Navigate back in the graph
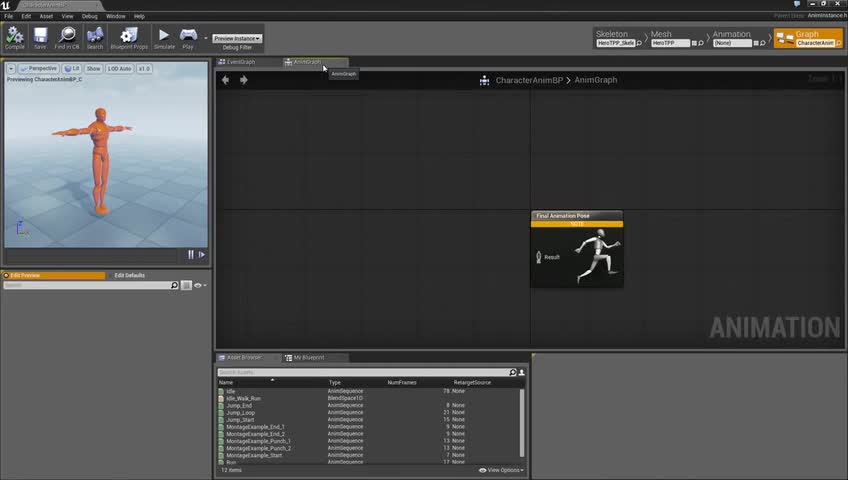The height and width of the screenshot is (480, 848). pyautogui.click(x=226, y=80)
